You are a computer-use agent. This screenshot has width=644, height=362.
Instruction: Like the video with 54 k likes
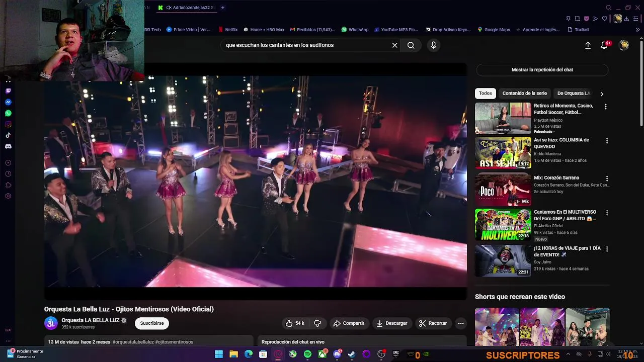[295, 323]
